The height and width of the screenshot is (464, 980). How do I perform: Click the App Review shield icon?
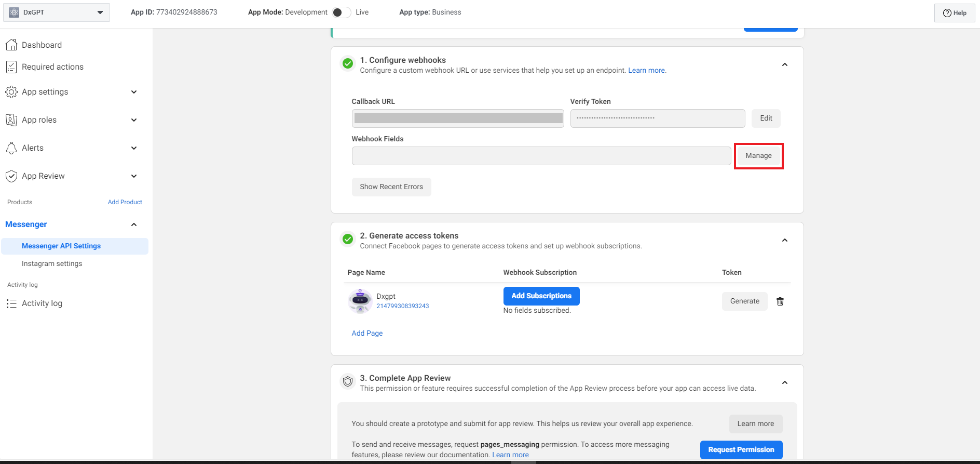pos(11,176)
